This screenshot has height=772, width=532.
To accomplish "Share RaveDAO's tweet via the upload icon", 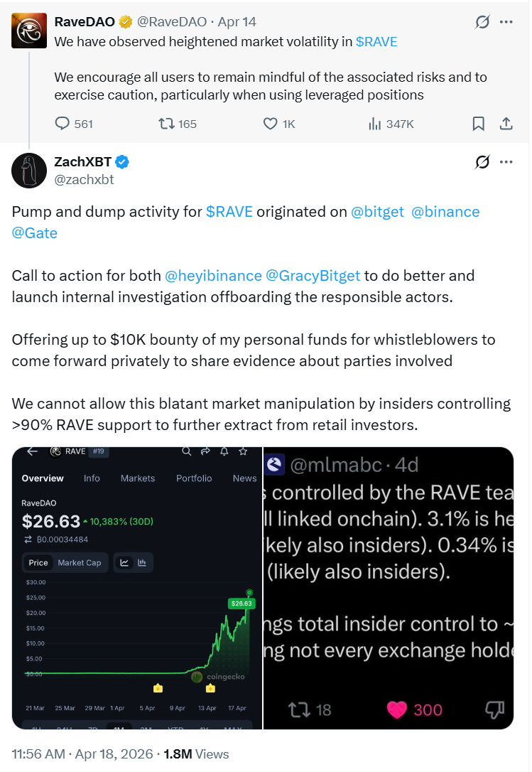I will tap(506, 124).
